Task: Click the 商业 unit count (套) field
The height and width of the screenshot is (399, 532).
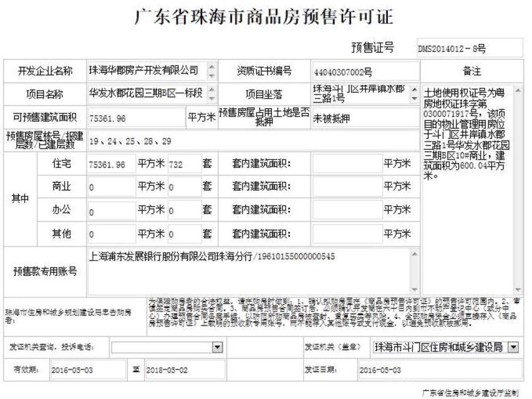Action: [x=184, y=187]
